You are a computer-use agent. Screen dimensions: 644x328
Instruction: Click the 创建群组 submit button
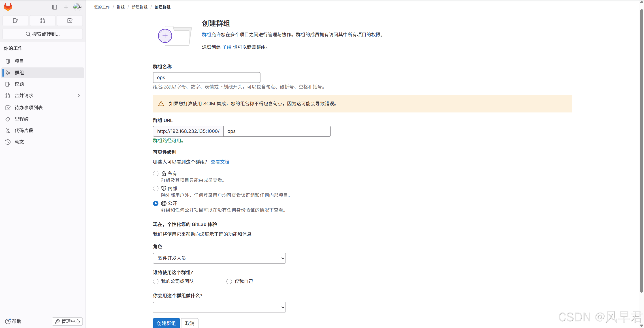166,323
